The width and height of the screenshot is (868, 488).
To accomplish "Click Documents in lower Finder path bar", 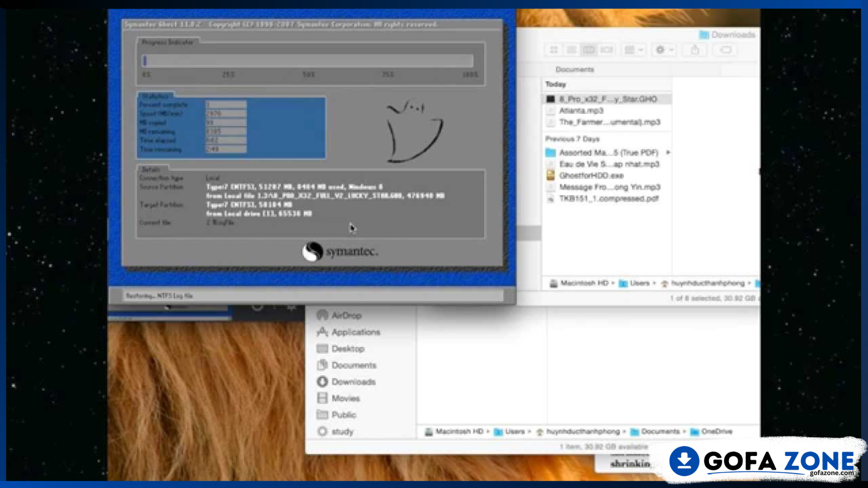I will pyautogui.click(x=655, y=432).
